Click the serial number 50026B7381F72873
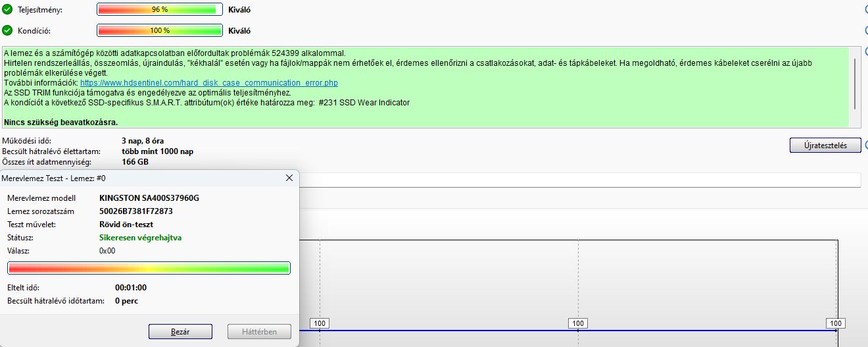This screenshot has height=347, width=868. coord(136,211)
